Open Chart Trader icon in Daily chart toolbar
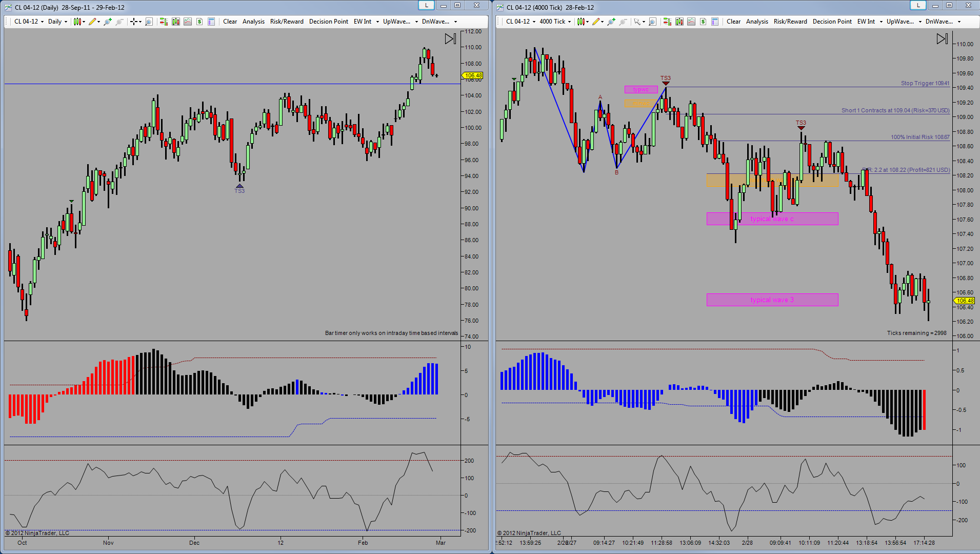Screen dimensions: 980x554 pos(164,22)
